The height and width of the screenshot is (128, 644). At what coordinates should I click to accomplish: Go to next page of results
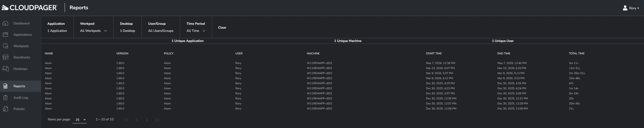point(147,120)
